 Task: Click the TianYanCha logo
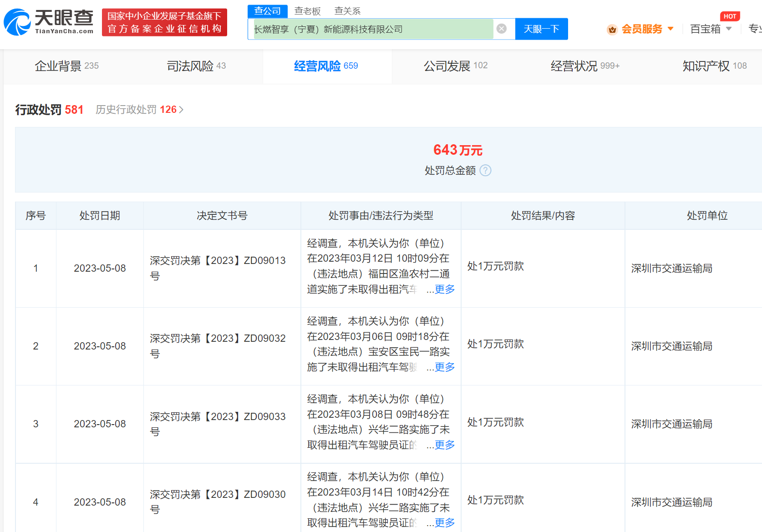click(49, 22)
